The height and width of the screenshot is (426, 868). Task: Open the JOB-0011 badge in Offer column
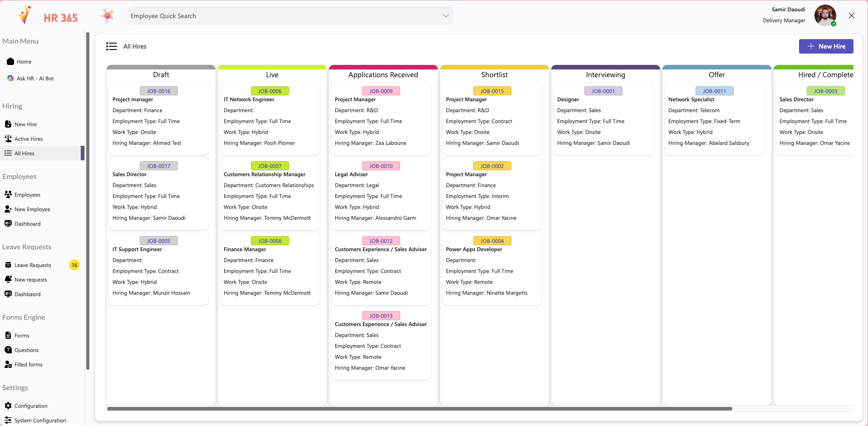[x=714, y=91]
